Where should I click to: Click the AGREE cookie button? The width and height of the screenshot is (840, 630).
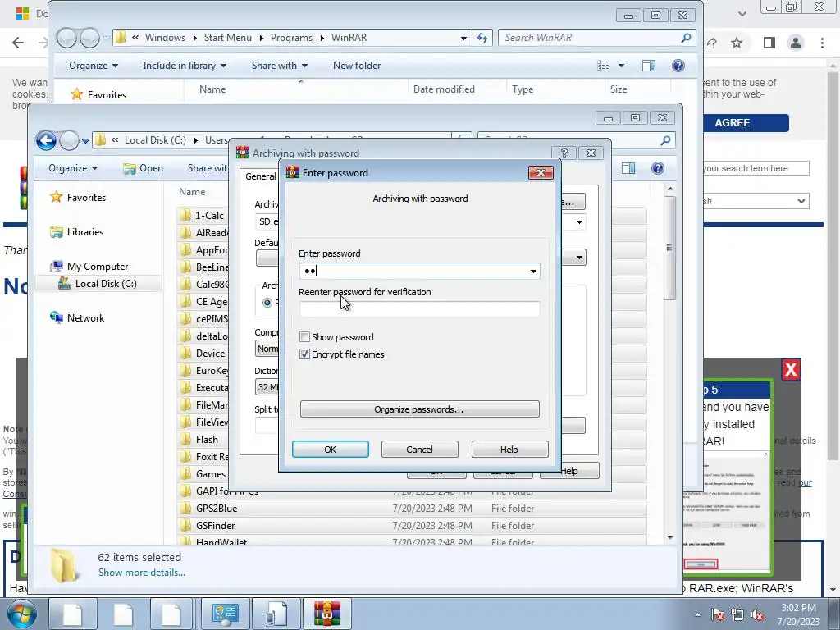[745, 123]
